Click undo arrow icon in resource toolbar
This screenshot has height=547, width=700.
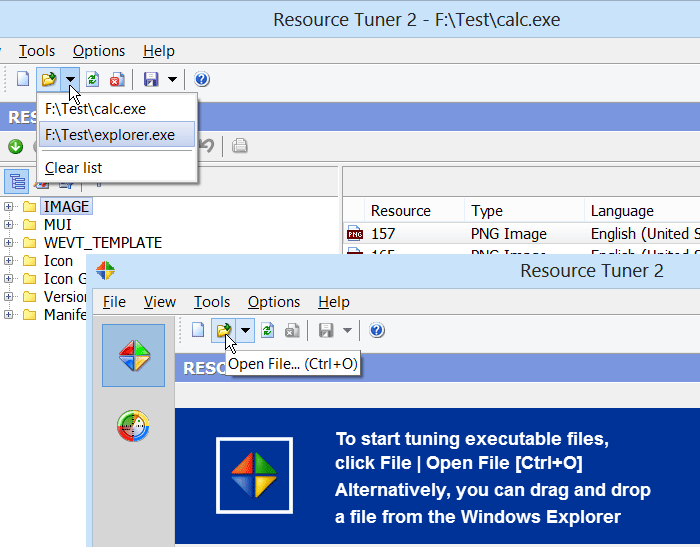pyautogui.click(x=207, y=146)
